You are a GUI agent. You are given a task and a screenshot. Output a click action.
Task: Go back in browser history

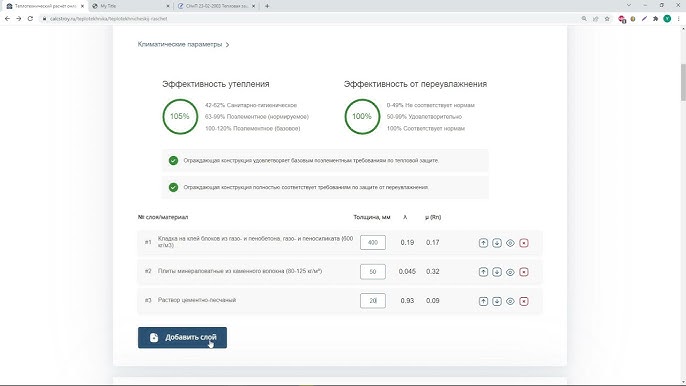coord(7,19)
